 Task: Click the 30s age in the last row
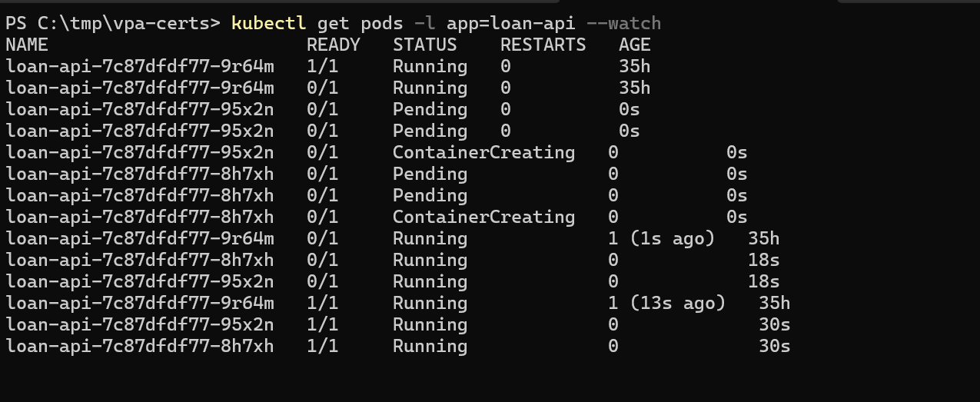[x=774, y=347]
